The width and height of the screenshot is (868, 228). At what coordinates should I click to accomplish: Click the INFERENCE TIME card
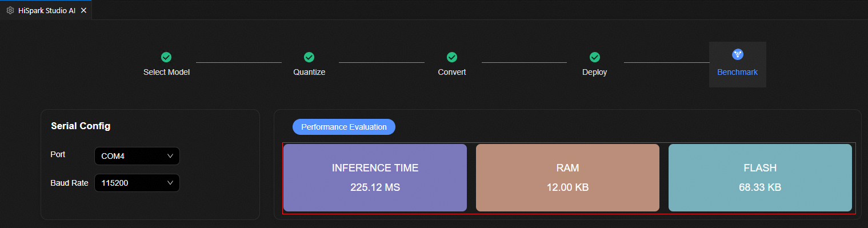pos(375,178)
